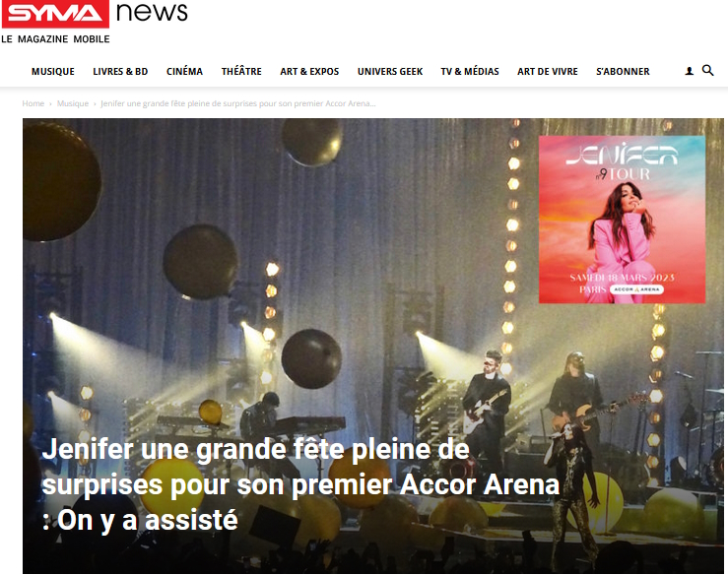Open TV & Médias section

point(470,72)
